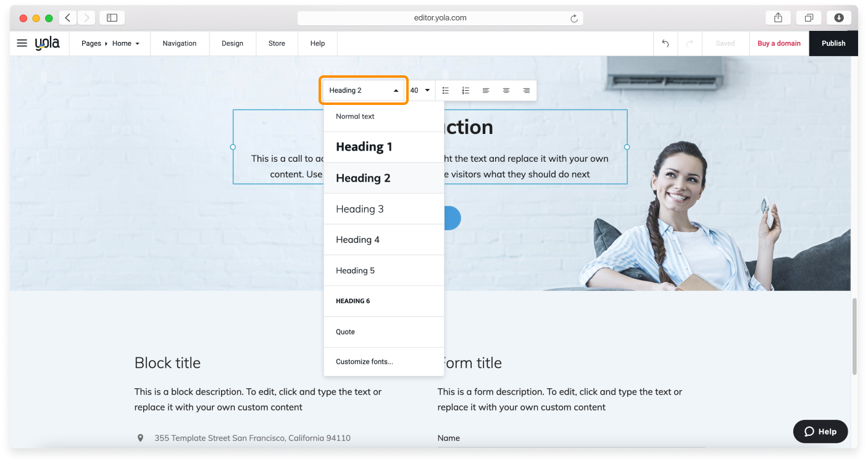Screen dimensions: 868x463
Task: Open the Help chat bubble
Action: tap(820, 432)
